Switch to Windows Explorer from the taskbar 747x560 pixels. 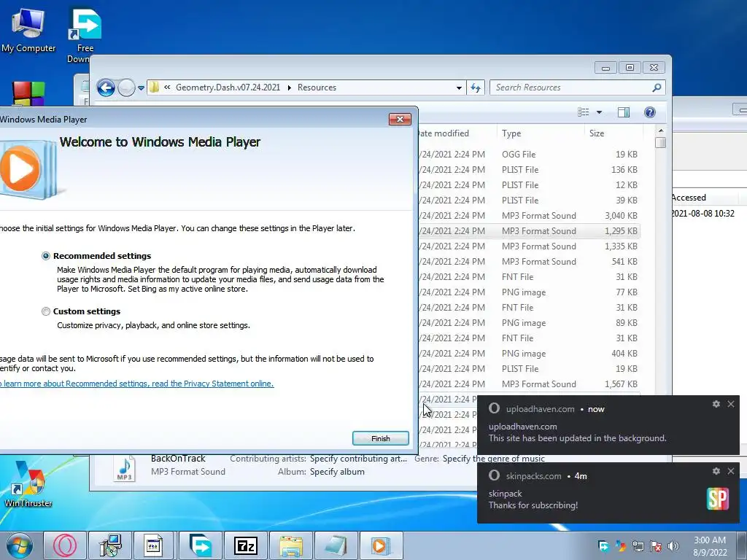(x=290, y=545)
